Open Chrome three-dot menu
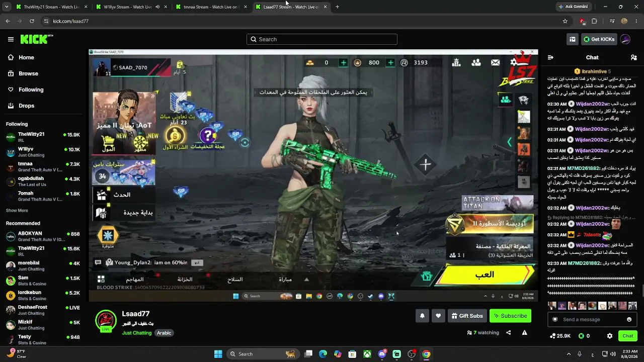The image size is (644, 362). pos(636,21)
